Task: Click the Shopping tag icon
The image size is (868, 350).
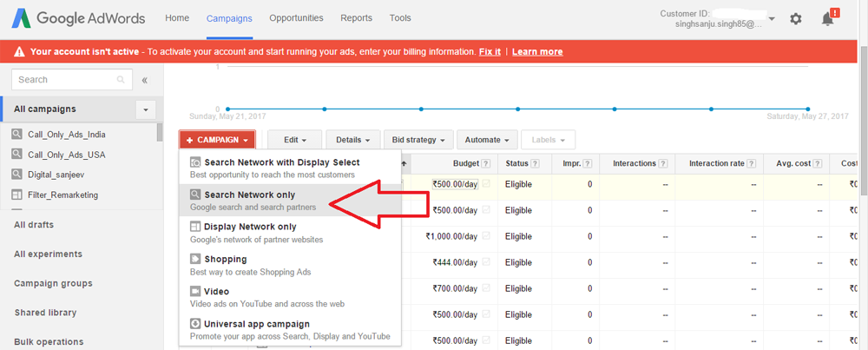Action: 194,259
